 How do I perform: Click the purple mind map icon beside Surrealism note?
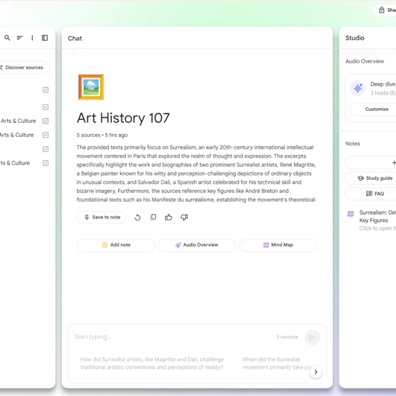coord(351,214)
